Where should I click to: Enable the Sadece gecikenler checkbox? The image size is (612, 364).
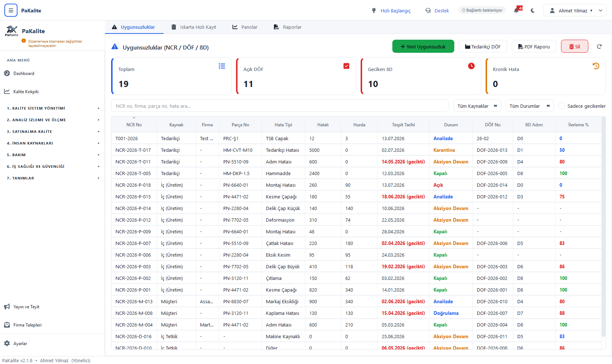click(562, 106)
